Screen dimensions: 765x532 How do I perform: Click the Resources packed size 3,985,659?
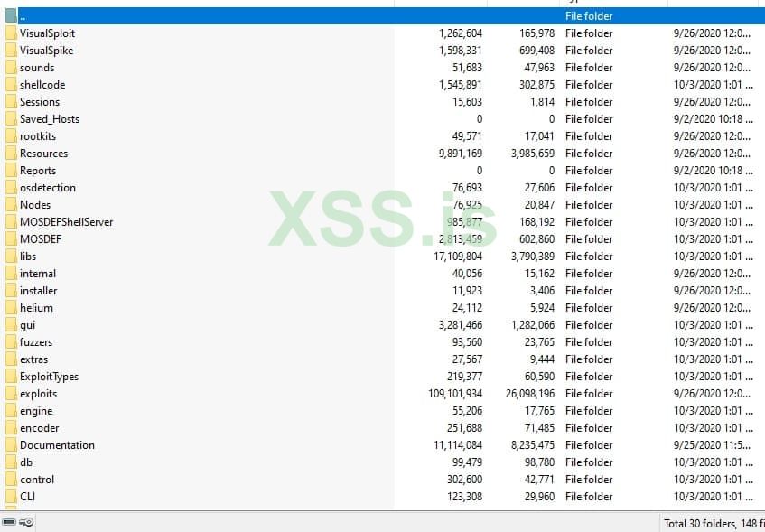click(x=533, y=154)
